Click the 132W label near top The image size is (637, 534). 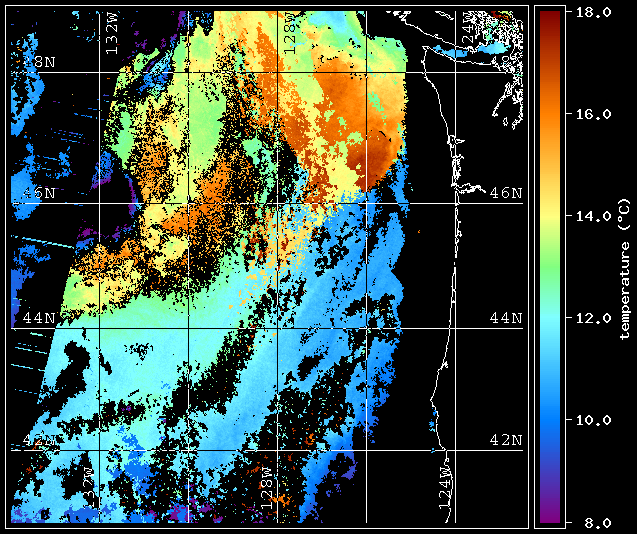112,33
